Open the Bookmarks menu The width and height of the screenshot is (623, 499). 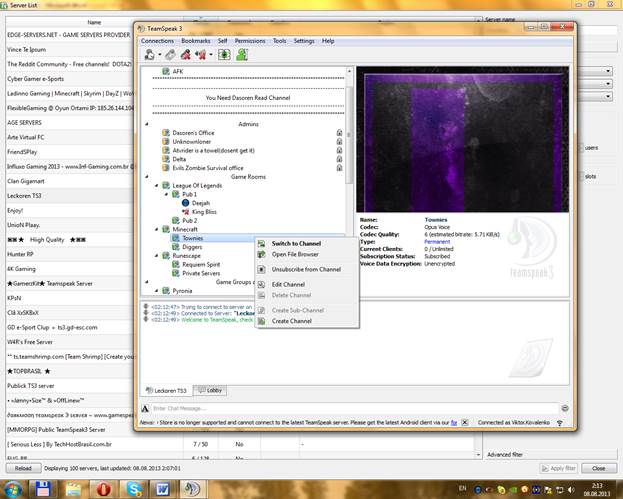tap(195, 41)
